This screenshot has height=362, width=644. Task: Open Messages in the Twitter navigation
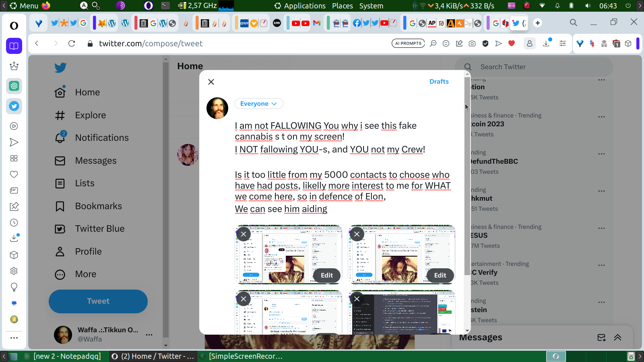click(86, 161)
